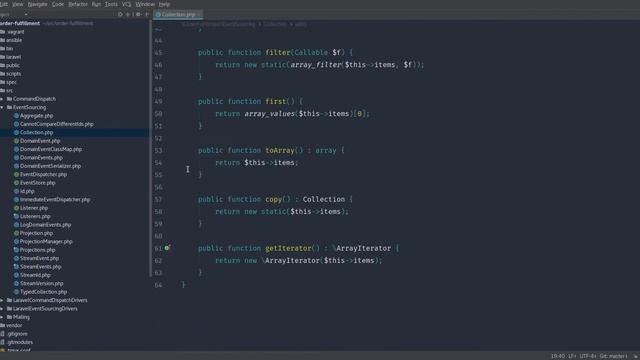Open the View menu
The width and height of the screenshot is (640, 360).
(18, 4)
